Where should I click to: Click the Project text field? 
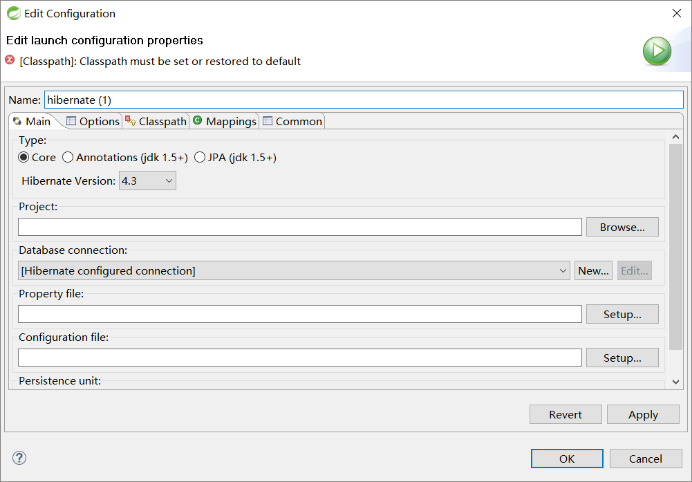tap(300, 227)
